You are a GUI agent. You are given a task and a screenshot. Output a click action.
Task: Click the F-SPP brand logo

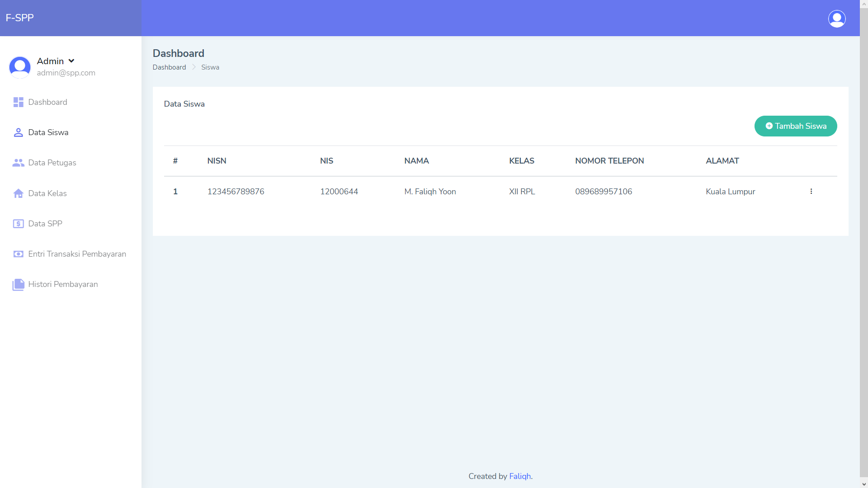pyautogui.click(x=20, y=18)
